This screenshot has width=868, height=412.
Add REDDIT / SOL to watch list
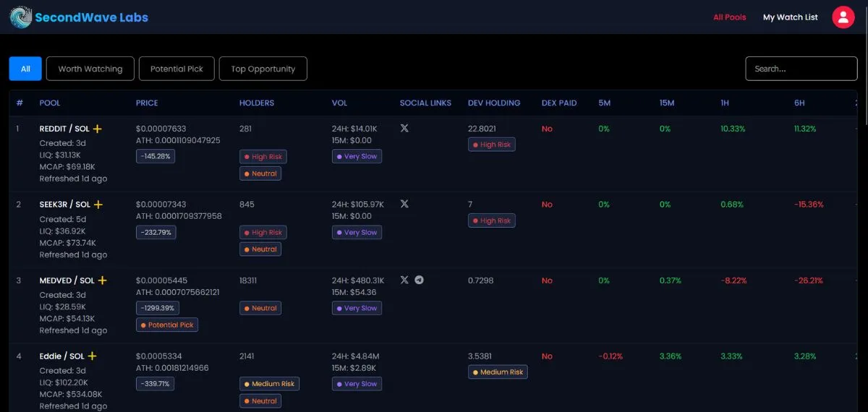[x=98, y=129]
